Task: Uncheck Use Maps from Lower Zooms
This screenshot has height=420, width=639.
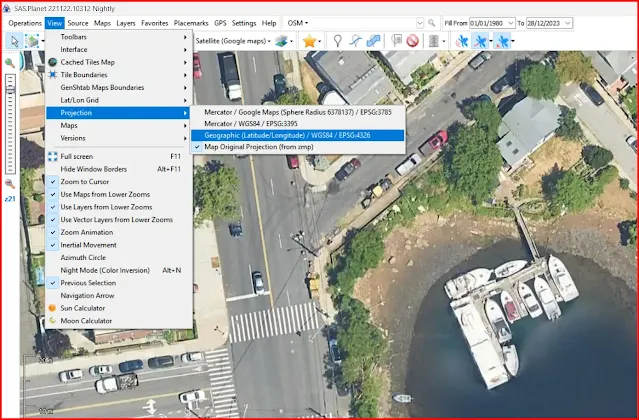Action: 118,194
